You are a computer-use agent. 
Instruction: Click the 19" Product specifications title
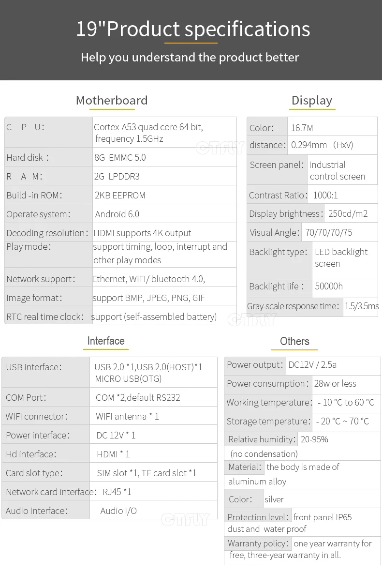coord(193,29)
